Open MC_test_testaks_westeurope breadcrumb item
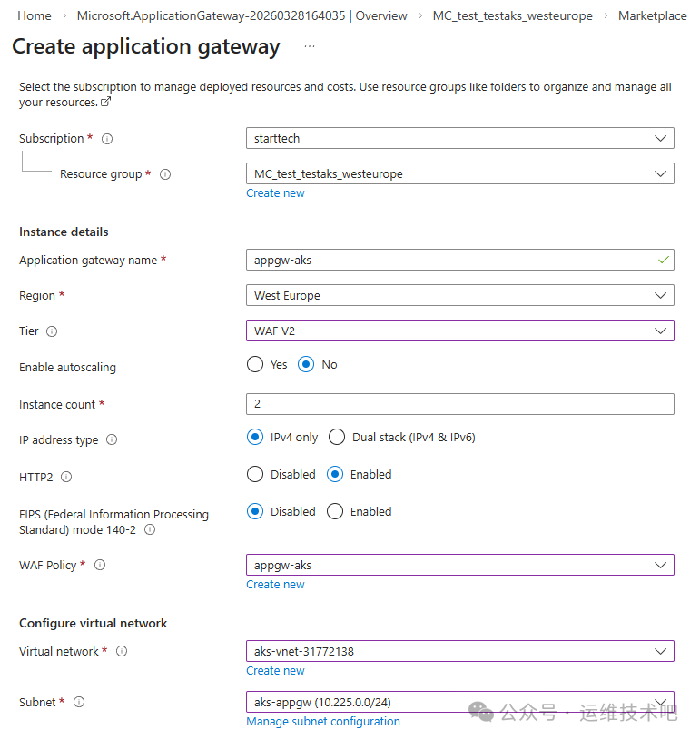 tap(512, 16)
